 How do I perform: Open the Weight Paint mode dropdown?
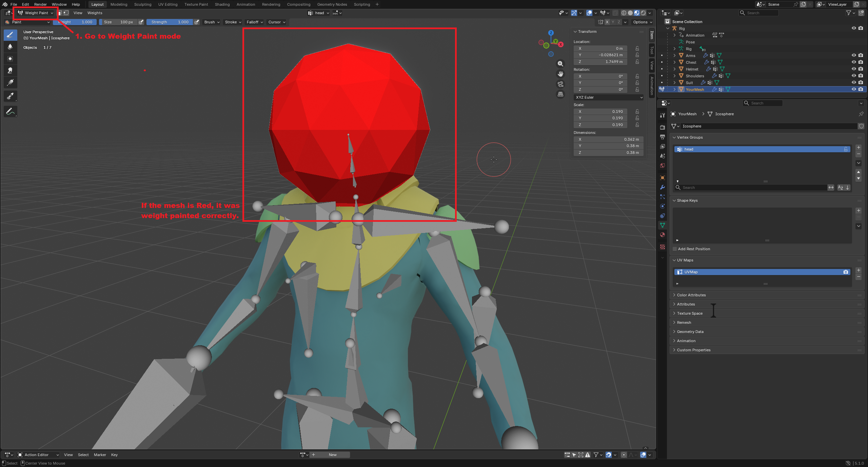36,13
